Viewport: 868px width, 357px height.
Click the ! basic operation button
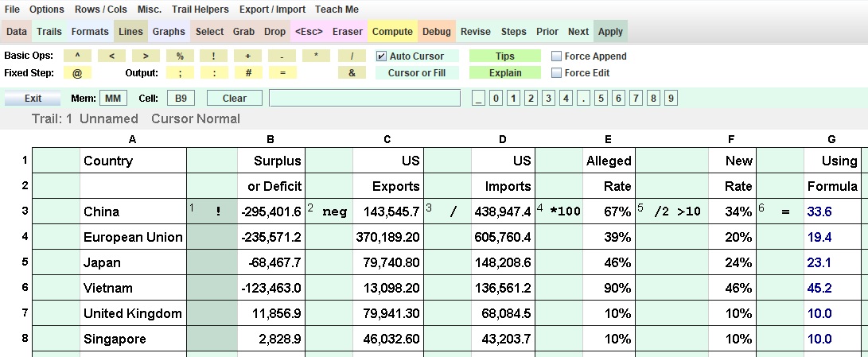pos(214,56)
